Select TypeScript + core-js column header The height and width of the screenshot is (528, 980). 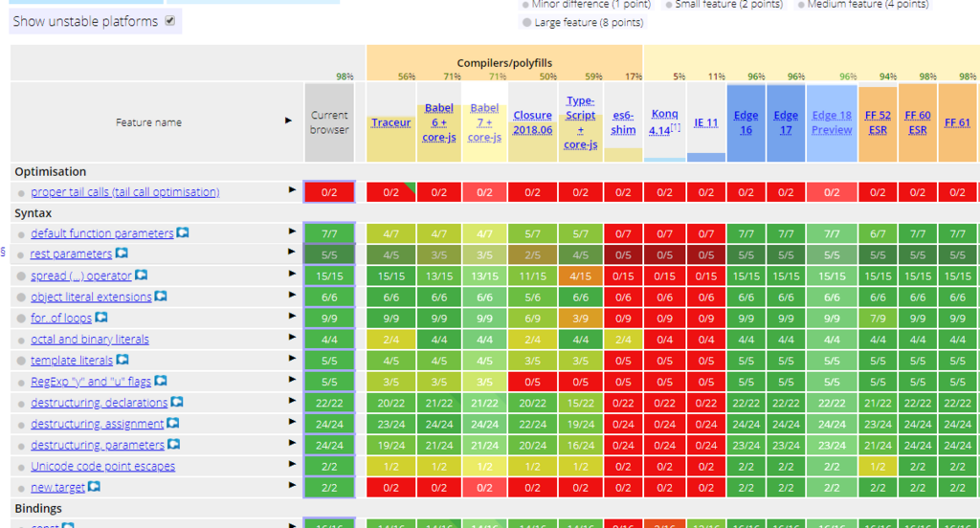(581, 122)
